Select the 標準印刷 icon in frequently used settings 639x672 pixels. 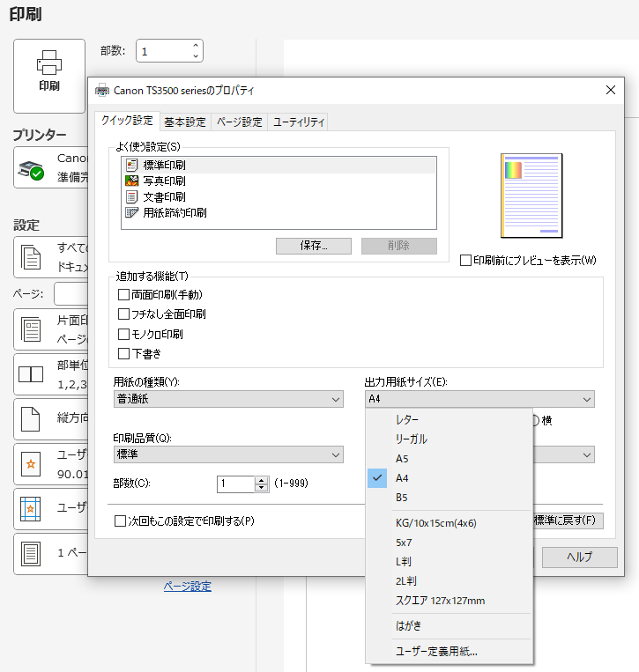coord(131,165)
